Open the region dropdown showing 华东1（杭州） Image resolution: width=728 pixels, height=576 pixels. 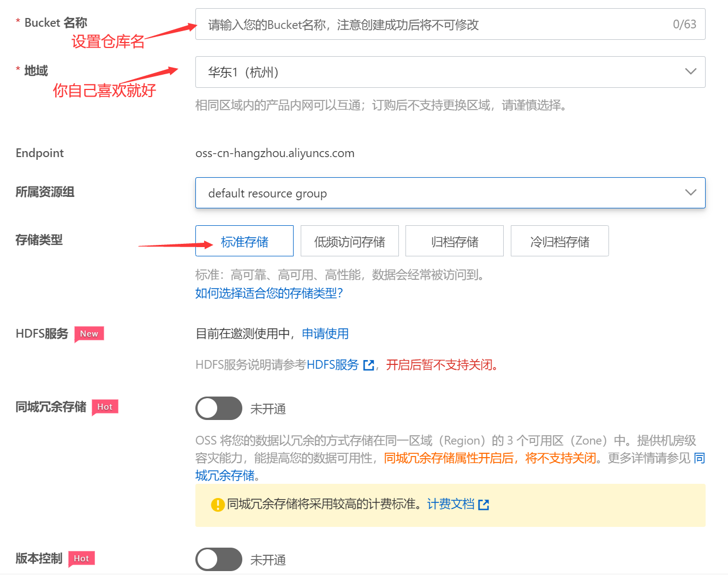pyautogui.click(x=450, y=72)
